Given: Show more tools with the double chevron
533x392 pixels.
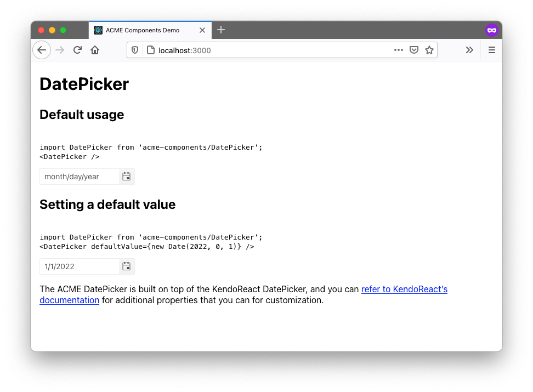Looking at the screenshot, I should click(469, 50).
